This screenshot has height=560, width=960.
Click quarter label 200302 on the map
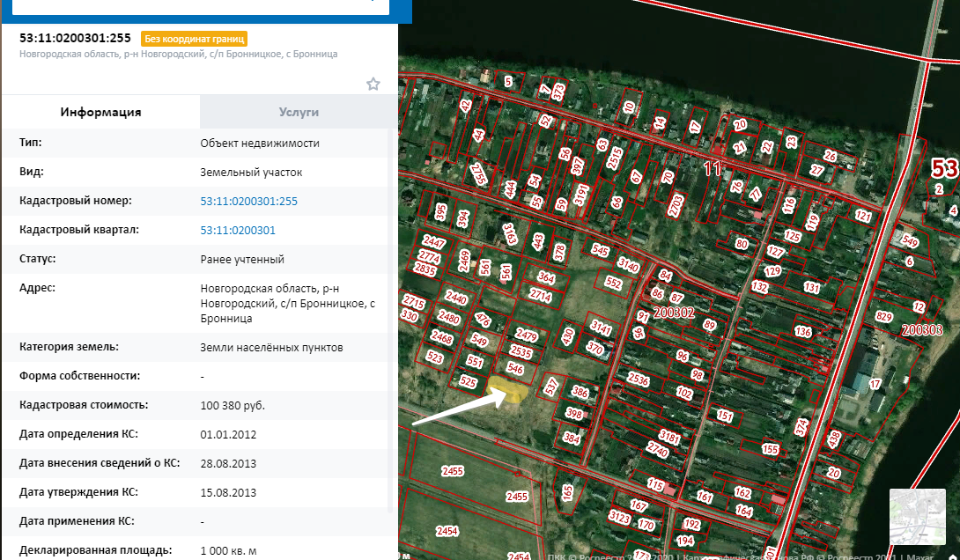(674, 313)
